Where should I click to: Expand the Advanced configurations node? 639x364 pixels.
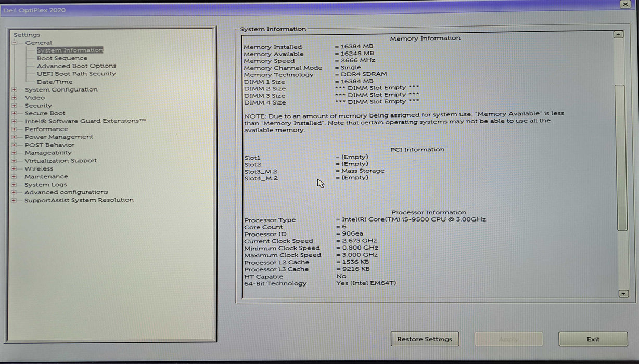[14, 192]
